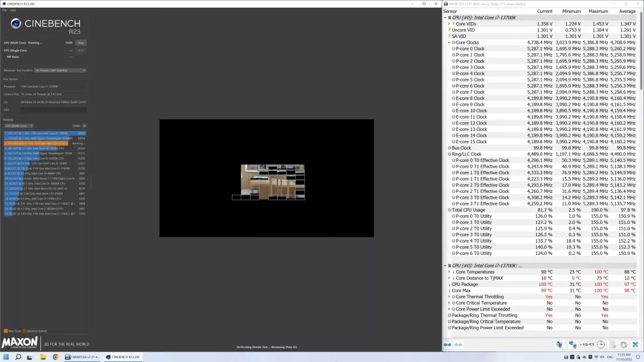This screenshot has height=362, width=644.
Task: Click the Average column header
Action: click(627, 12)
